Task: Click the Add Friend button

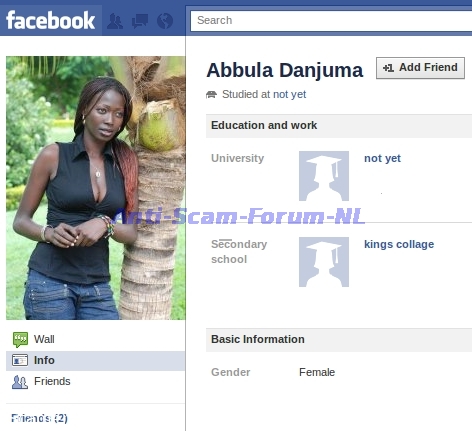Action: click(x=420, y=68)
